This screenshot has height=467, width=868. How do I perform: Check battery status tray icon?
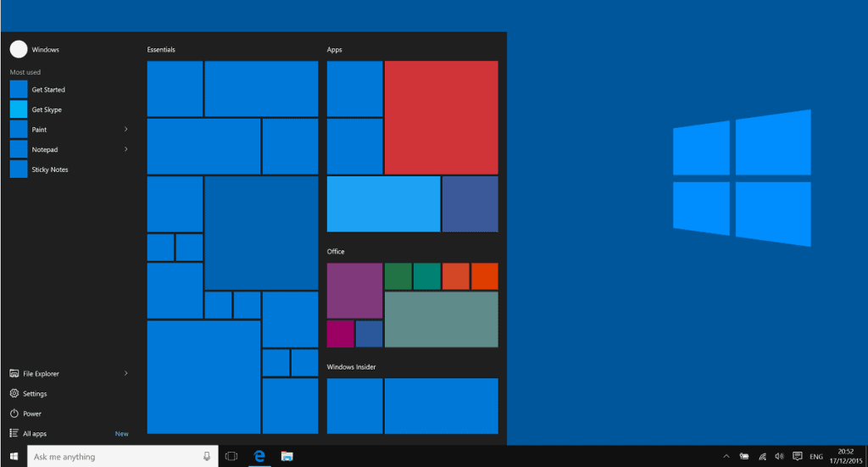pos(744,457)
